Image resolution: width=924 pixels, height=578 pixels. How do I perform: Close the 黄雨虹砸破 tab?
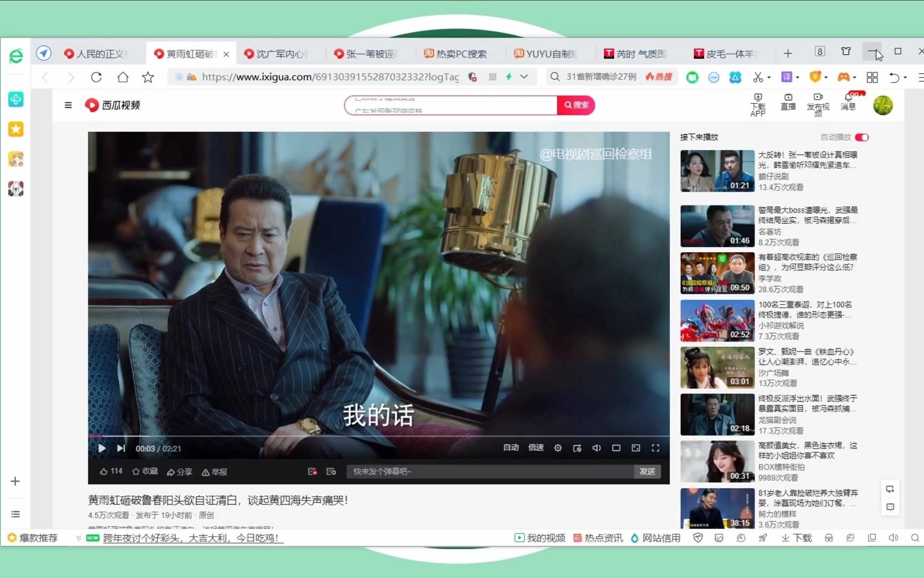click(x=226, y=54)
